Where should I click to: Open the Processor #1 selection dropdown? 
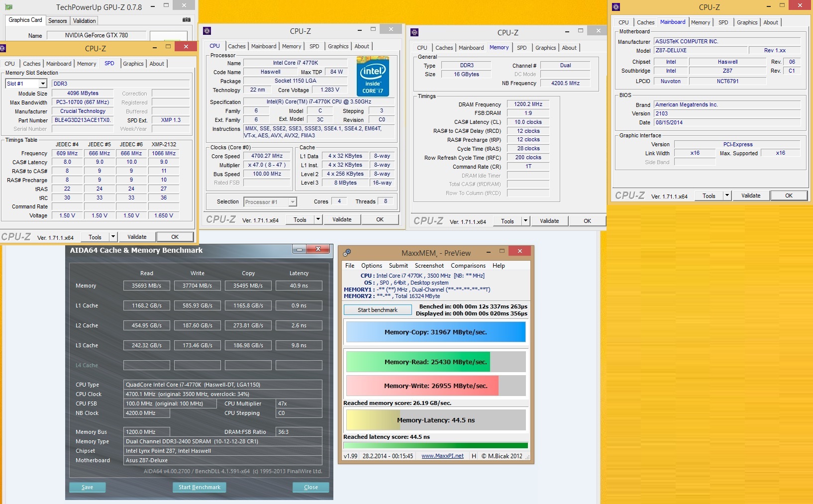click(293, 202)
